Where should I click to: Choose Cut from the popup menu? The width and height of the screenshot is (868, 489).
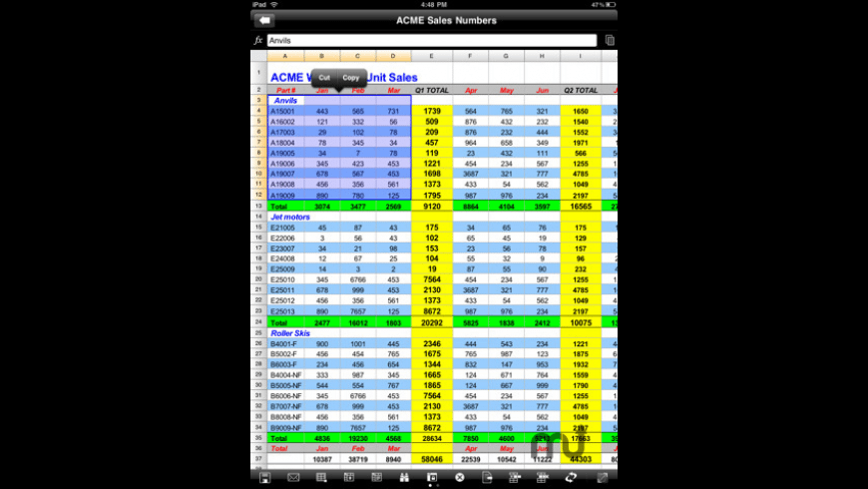coord(324,78)
